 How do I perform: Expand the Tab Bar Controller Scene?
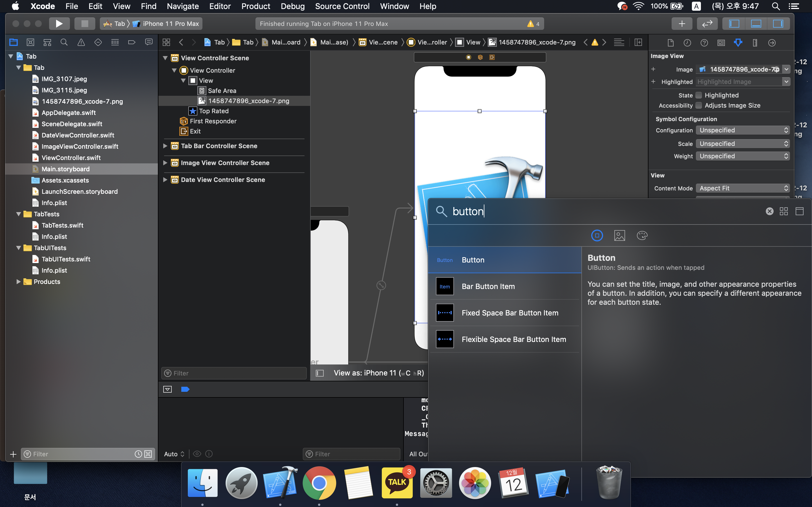[x=165, y=146]
